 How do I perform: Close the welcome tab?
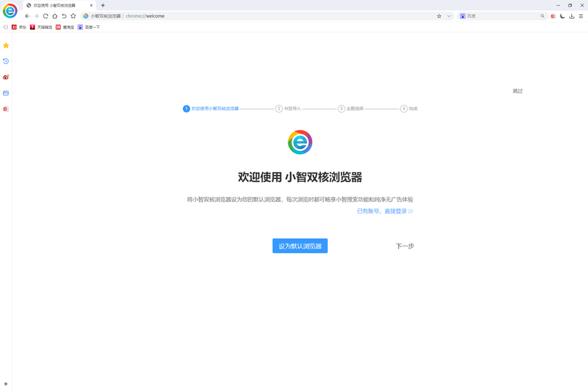pos(91,6)
